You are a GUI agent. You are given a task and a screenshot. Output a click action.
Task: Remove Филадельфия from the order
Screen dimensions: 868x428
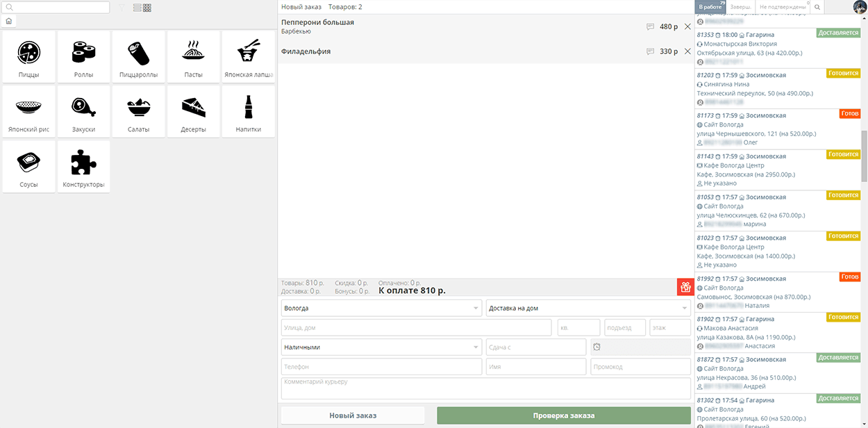click(x=687, y=51)
